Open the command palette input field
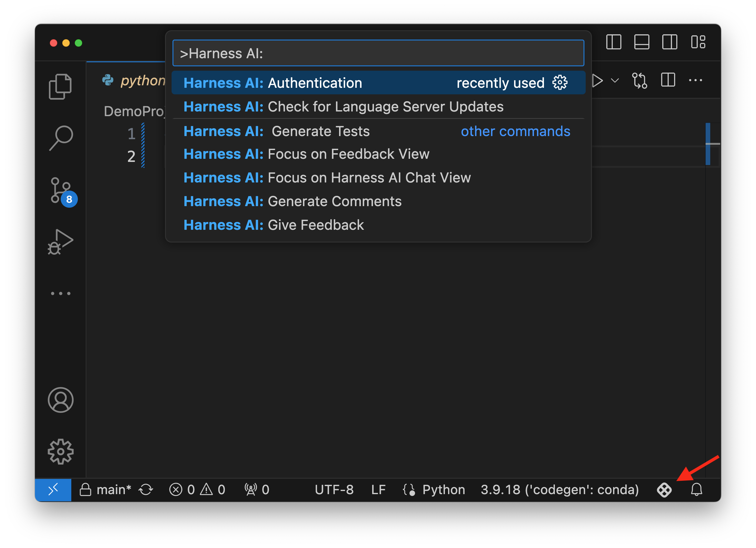756x548 pixels. pyautogui.click(x=378, y=53)
